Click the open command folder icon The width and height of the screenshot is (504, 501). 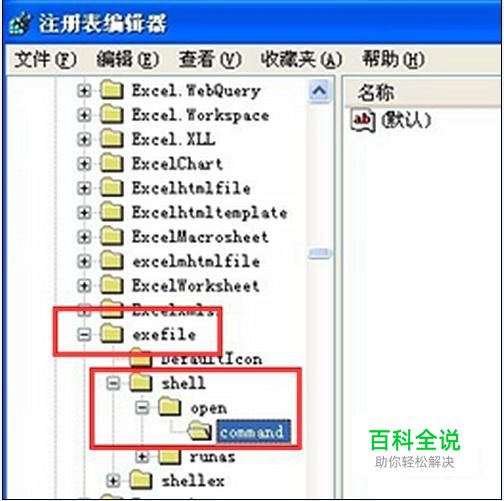[x=200, y=432]
